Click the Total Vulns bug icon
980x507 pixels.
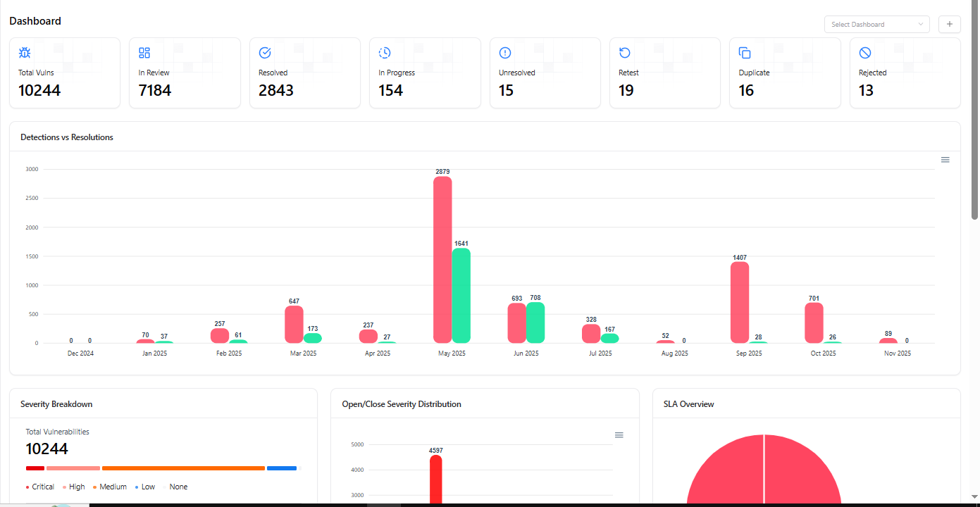click(25, 53)
